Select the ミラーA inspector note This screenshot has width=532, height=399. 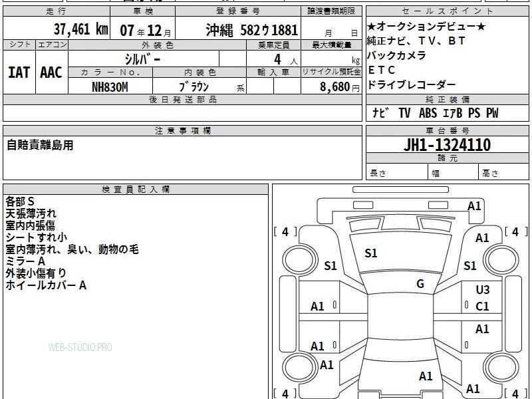[25, 261]
